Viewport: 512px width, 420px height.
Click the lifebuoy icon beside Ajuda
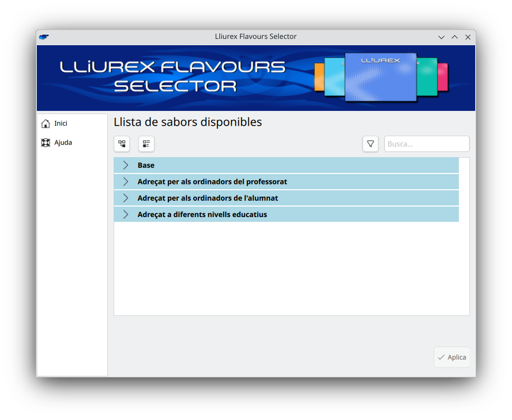tap(46, 142)
